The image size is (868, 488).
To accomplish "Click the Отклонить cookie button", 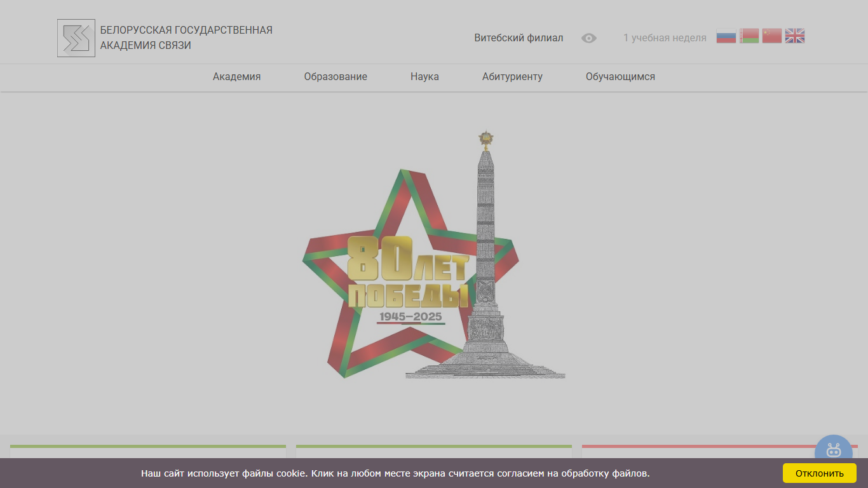I will click(x=820, y=473).
